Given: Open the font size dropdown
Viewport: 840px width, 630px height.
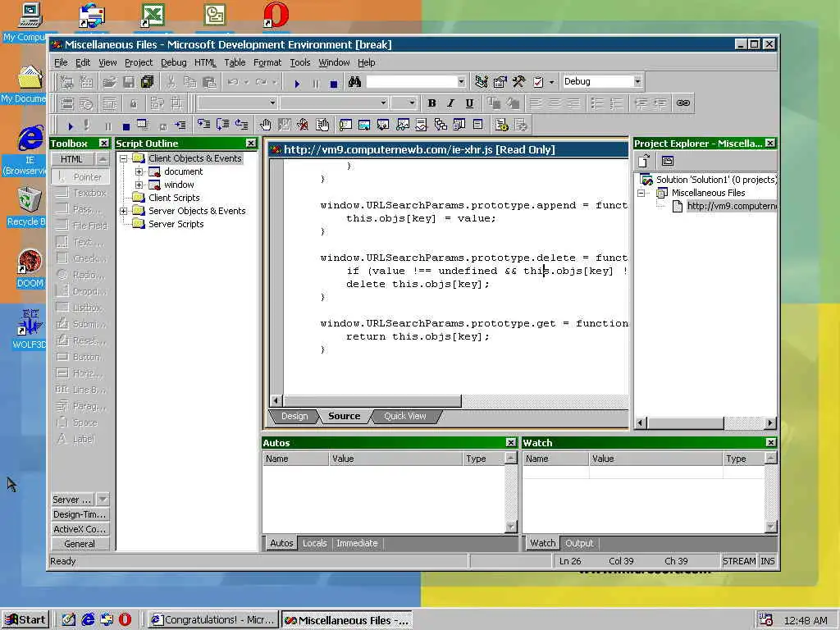Looking at the screenshot, I should (412, 103).
